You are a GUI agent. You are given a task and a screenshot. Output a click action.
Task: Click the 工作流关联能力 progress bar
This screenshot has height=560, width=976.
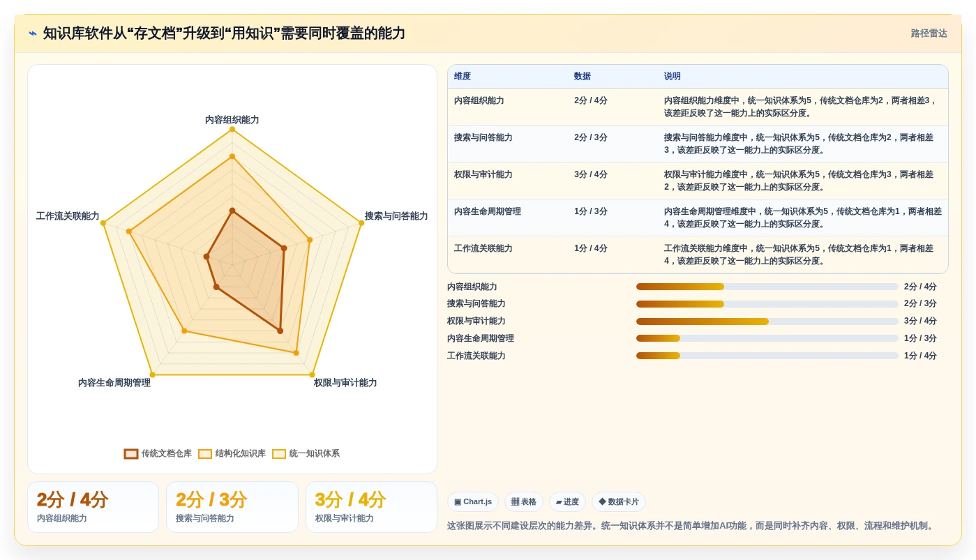tap(767, 356)
